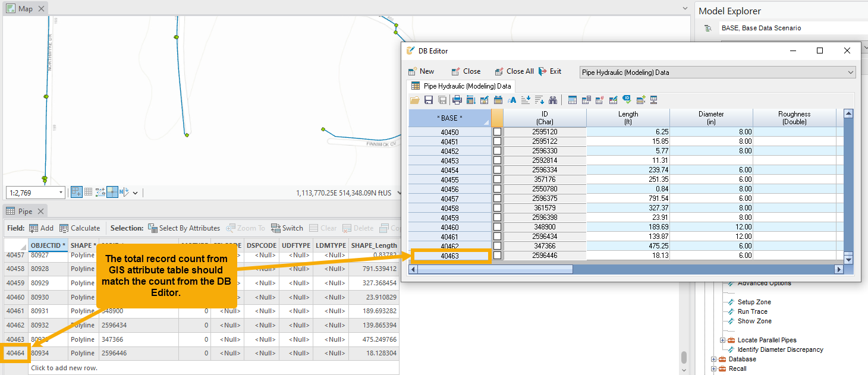Image resolution: width=868 pixels, height=375 pixels.
Task: Click the Print icon in the DB Editor toolbar
Action: pyautogui.click(x=457, y=100)
